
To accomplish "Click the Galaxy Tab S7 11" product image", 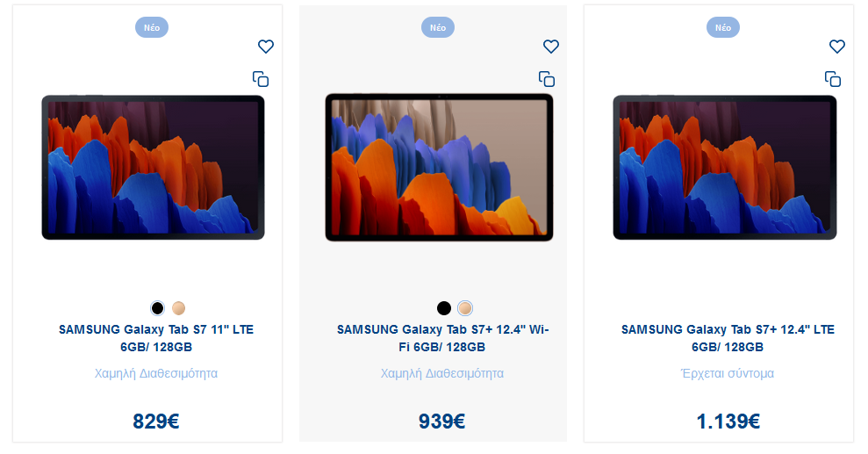I will click(x=154, y=167).
